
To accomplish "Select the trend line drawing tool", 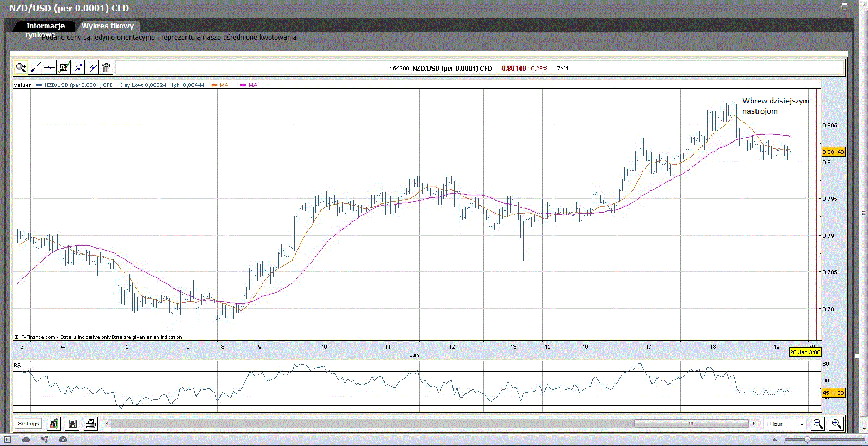I will [35, 67].
